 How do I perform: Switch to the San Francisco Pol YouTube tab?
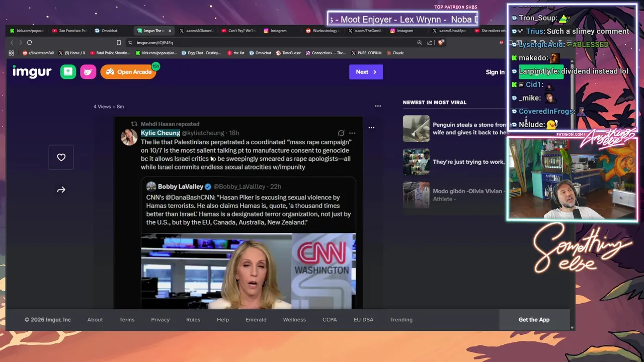point(69,31)
